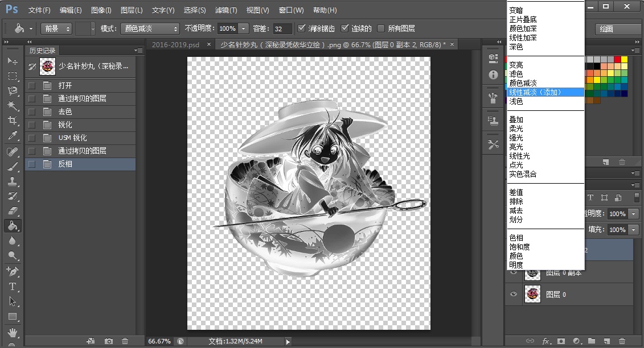Select the Hand tool
The image size is (644, 348).
pyautogui.click(x=13, y=332)
